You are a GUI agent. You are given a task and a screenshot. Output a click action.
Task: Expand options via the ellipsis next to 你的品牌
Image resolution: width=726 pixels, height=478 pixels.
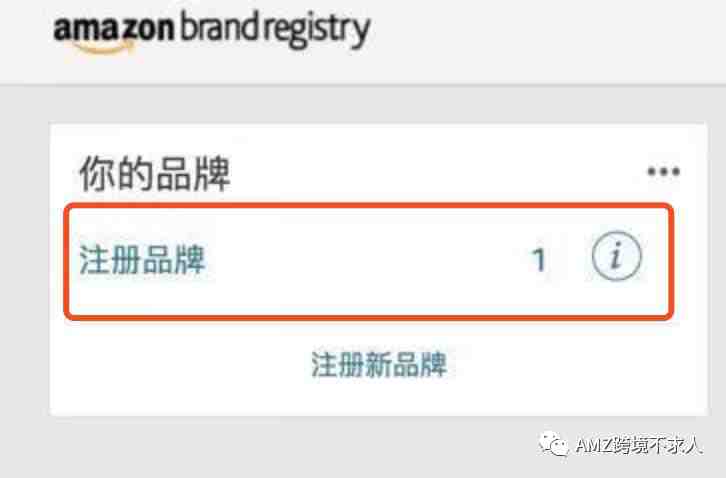click(x=663, y=172)
